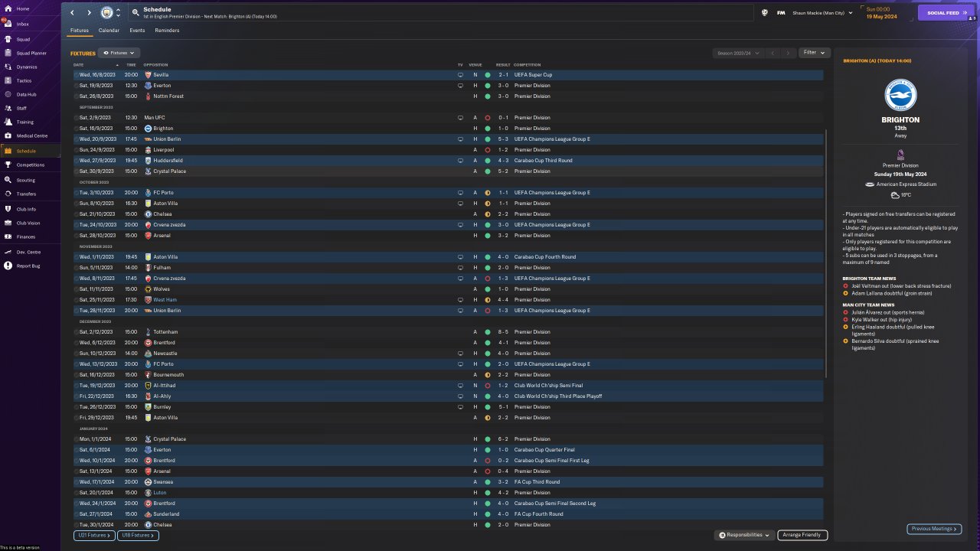Click the Huddersfield club badge
980x551 pixels.
pos(148,161)
